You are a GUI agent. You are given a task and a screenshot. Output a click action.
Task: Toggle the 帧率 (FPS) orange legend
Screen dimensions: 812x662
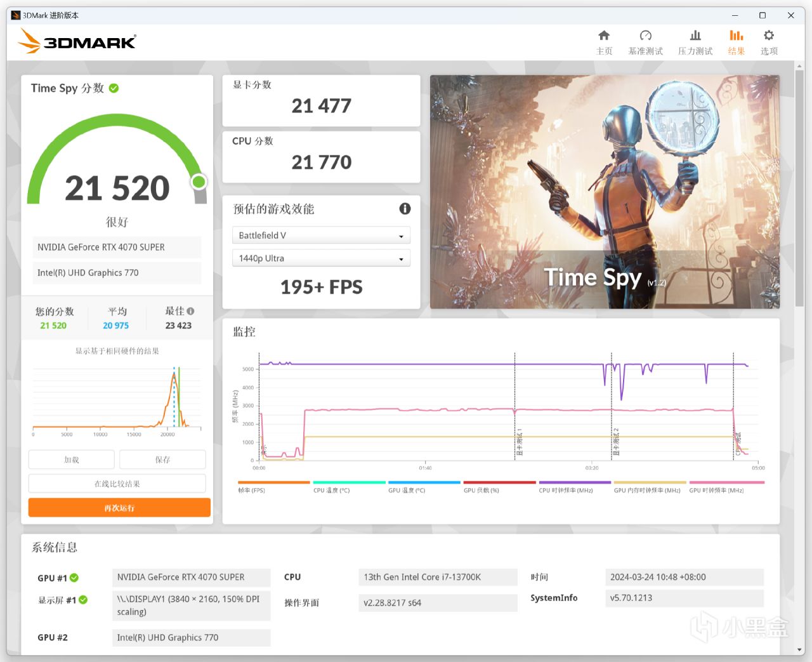[273, 487]
